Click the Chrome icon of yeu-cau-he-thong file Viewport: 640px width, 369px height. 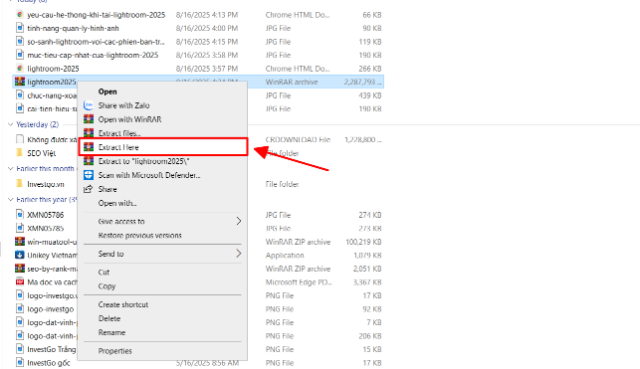coord(20,15)
